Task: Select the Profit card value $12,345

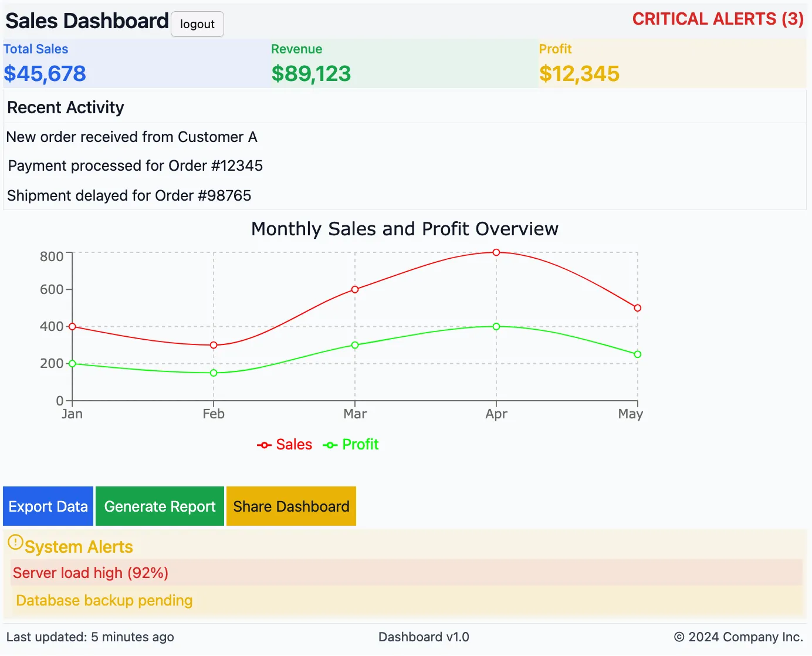Action: (x=579, y=73)
